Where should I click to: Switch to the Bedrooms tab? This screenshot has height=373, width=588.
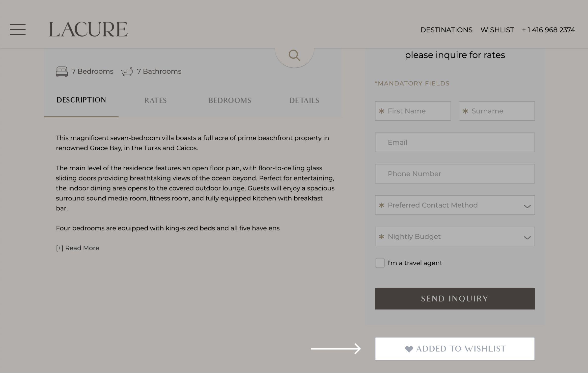(230, 100)
